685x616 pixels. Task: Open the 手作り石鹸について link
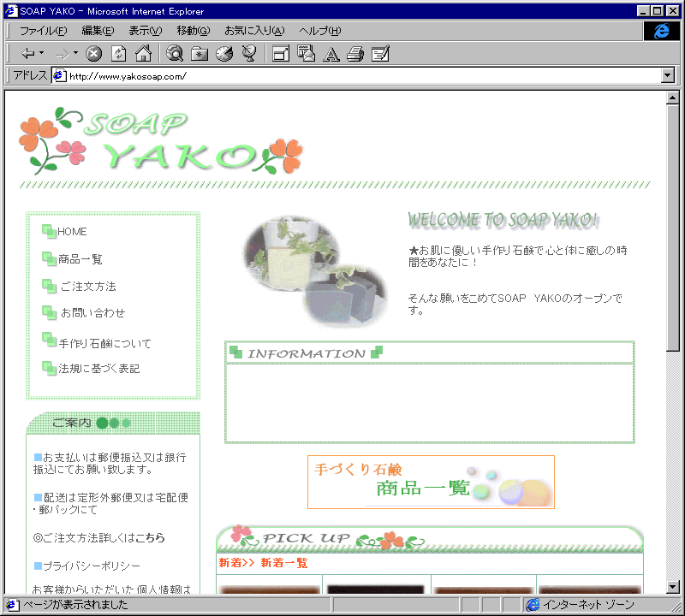point(104,344)
